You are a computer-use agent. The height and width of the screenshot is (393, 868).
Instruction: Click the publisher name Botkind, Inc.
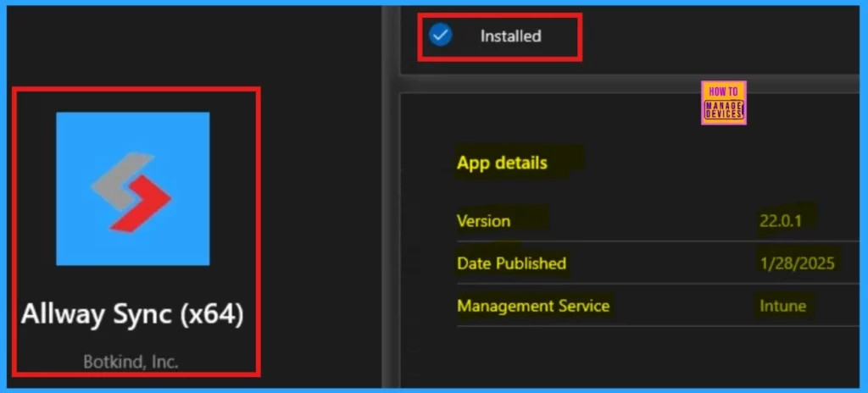pos(131,362)
